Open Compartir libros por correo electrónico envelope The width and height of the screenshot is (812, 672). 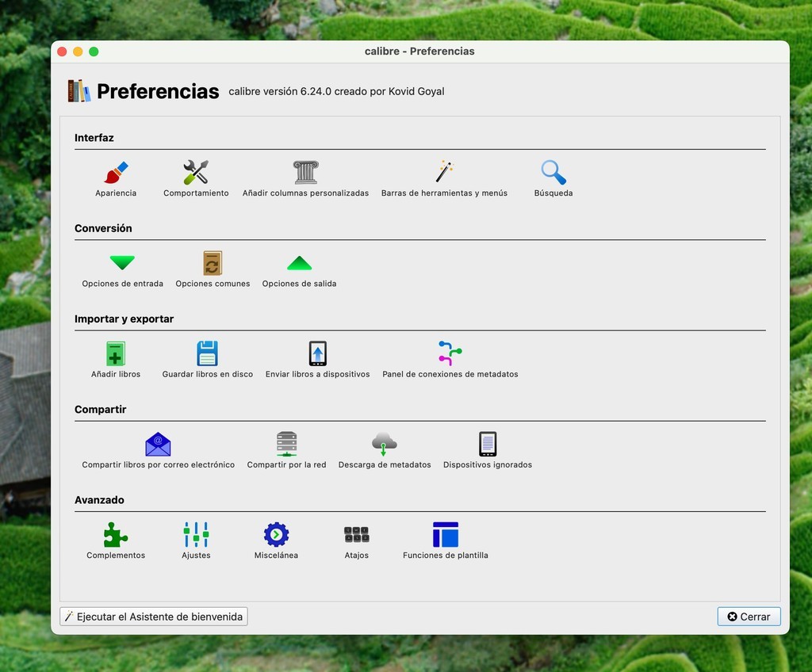[x=158, y=445]
